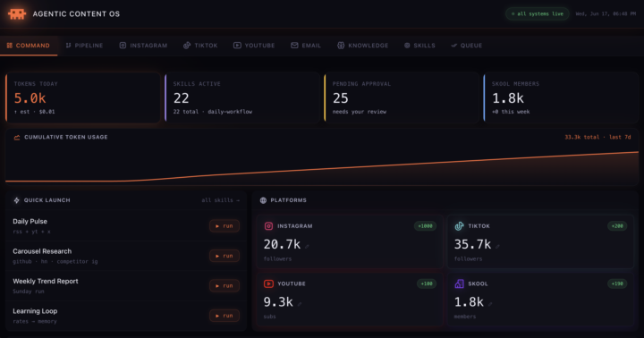The width and height of the screenshot is (644, 338).
Task: Click the Knowledge brain icon
Action: [x=341, y=46]
